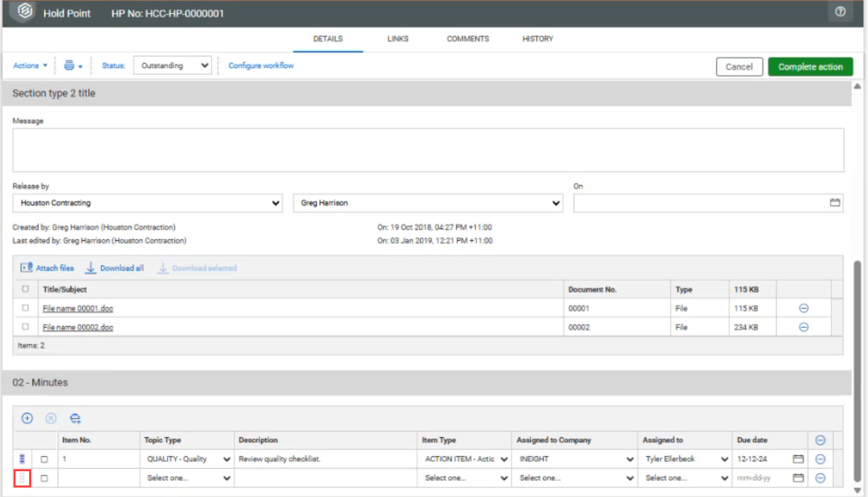Open calendar for the 12-12-24 due date

click(798, 459)
